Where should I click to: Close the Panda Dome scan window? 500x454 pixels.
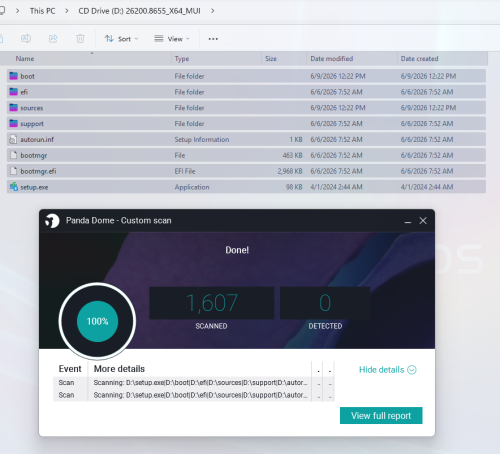tap(423, 221)
